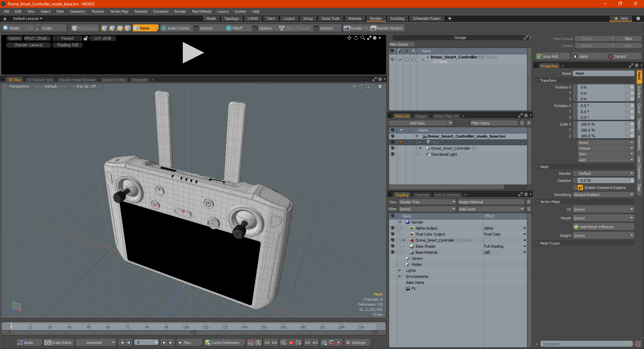Toggle visibility of Final Color Output layer
This screenshot has width=644, height=349.
tap(392, 234)
